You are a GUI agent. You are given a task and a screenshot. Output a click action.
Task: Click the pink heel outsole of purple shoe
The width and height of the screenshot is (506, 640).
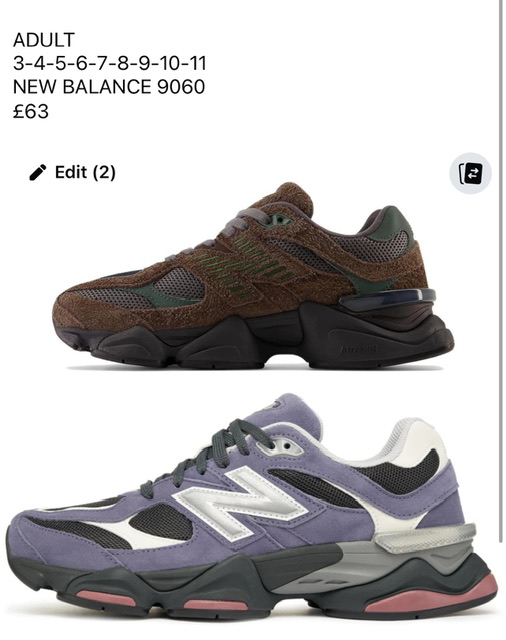tap(431, 595)
